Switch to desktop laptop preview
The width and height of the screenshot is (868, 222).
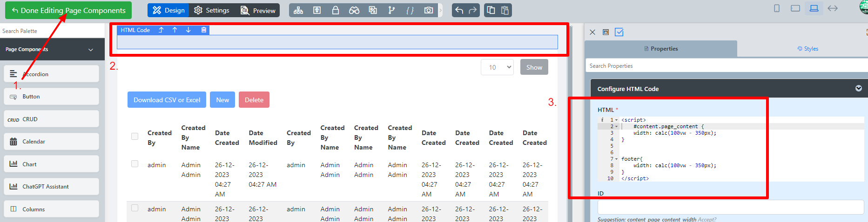coord(814,8)
